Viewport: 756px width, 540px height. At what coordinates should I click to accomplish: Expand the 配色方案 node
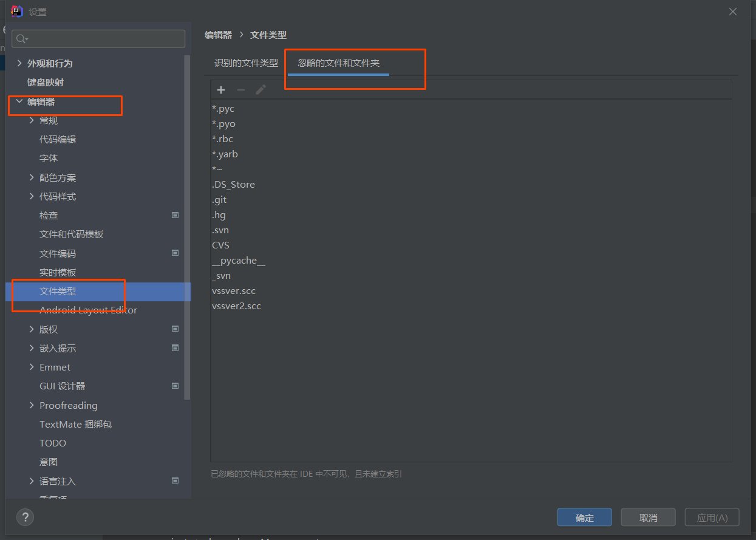point(32,177)
